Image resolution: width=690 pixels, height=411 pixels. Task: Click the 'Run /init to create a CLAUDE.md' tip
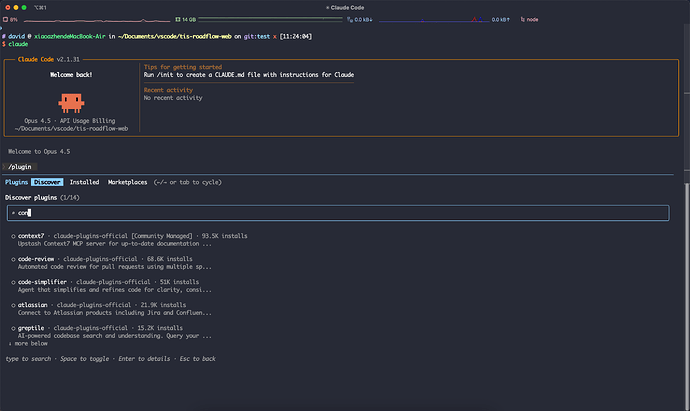[x=249, y=75]
